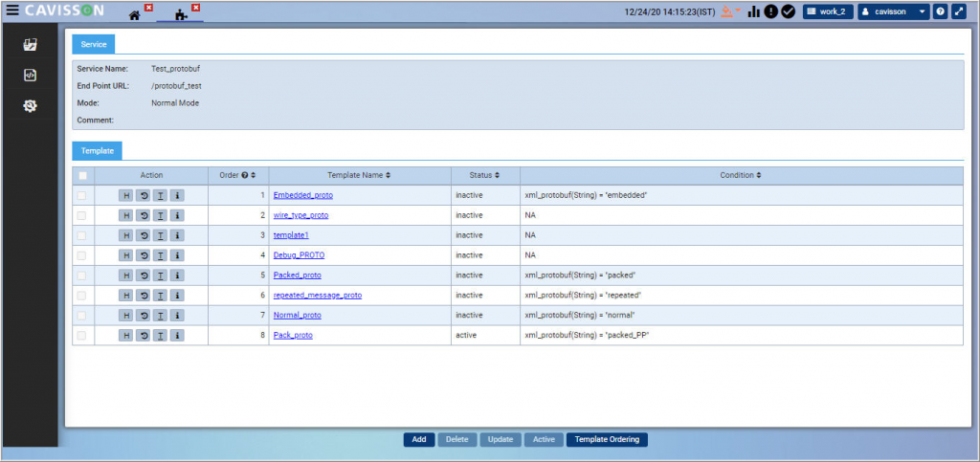Click the history arrow icon for Pack_proto

click(144, 336)
